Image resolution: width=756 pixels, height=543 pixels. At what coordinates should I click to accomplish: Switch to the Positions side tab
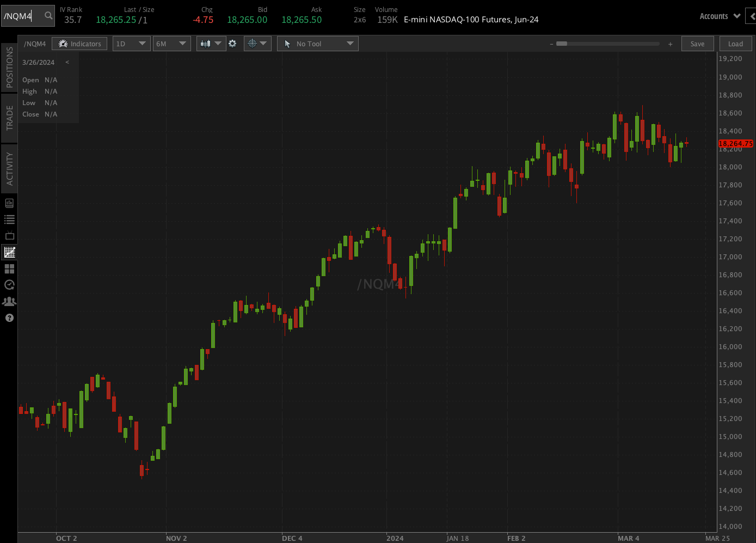pyautogui.click(x=9, y=67)
